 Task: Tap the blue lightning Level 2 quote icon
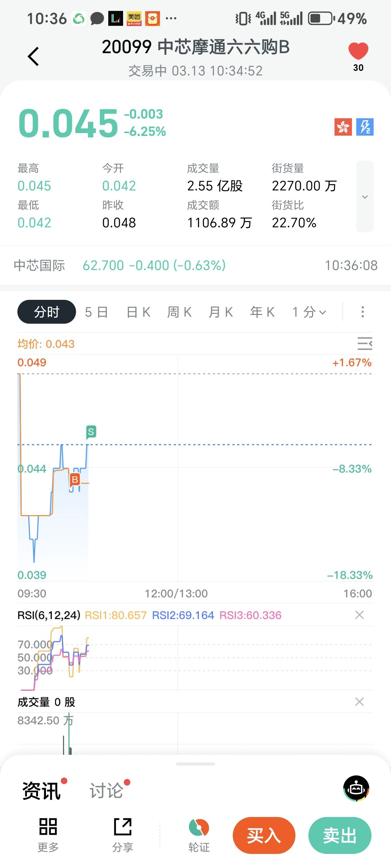[x=365, y=127]
